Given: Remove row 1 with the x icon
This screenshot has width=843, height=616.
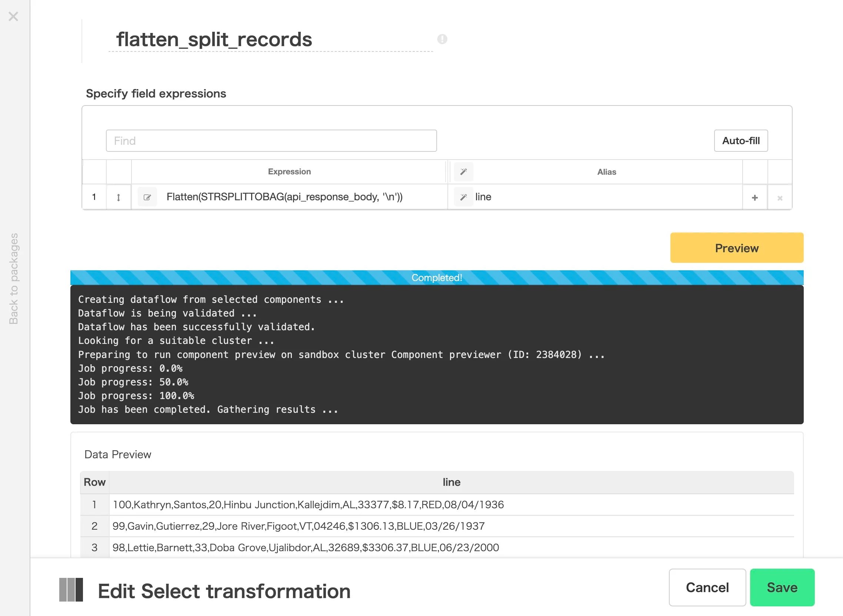Looking at the screenshot, I should pyautogui.click(x=780, y=198).
